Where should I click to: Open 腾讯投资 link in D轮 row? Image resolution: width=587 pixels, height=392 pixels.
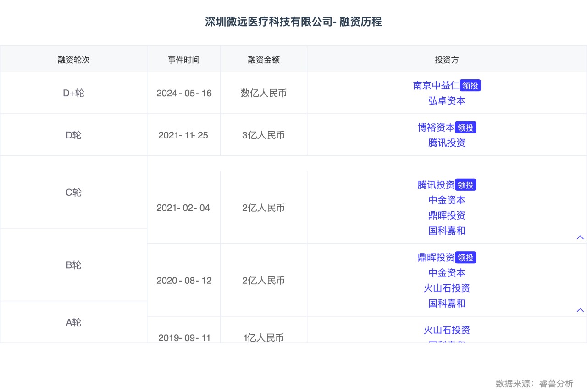coord(447,143)
